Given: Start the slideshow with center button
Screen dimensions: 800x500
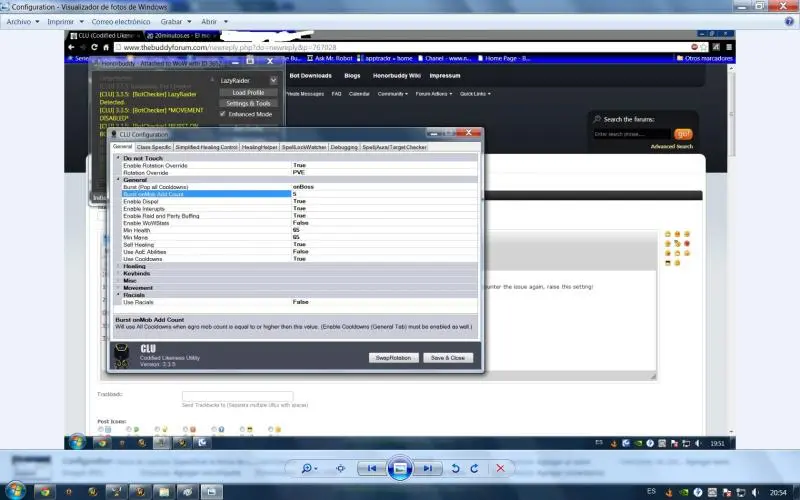Looking at the screenshot, I should click(399, 468).
